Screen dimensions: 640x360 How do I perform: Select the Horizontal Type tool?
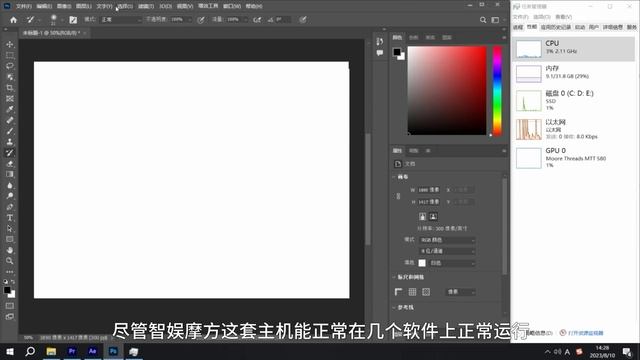coord(10,218)
